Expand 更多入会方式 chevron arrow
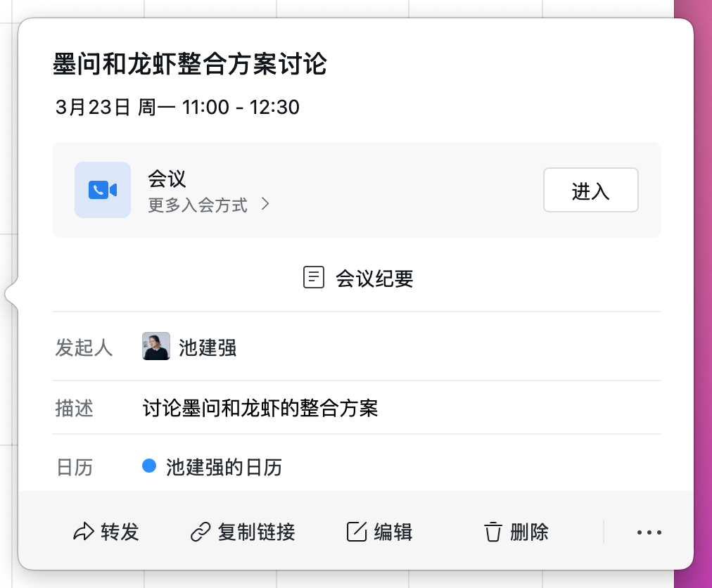This screenshot has height=588, width=712. coord(266,205)
